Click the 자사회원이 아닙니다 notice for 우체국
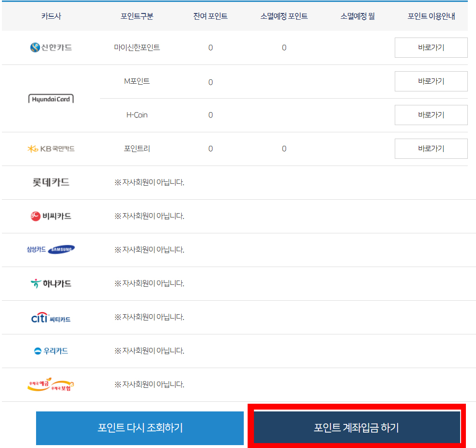 tap(149, 384)
